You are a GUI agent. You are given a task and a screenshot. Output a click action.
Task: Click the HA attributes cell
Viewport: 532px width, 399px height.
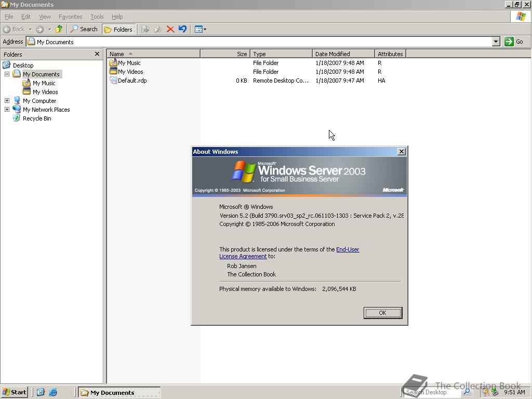(381, 81)
